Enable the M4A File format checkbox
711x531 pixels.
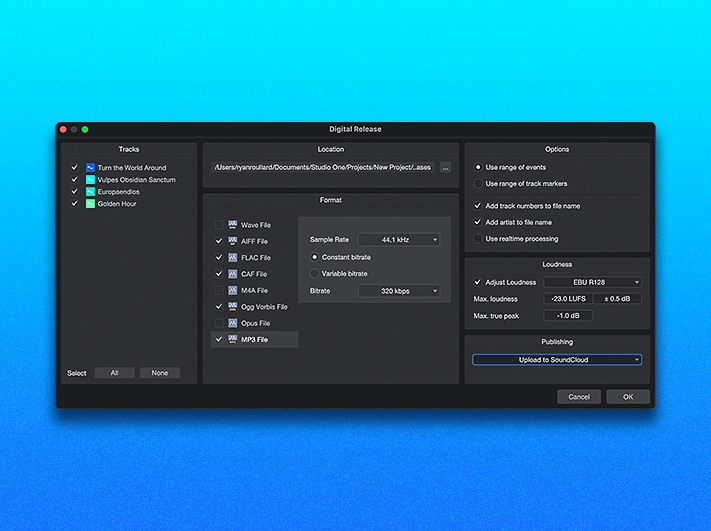click(219, 290)
